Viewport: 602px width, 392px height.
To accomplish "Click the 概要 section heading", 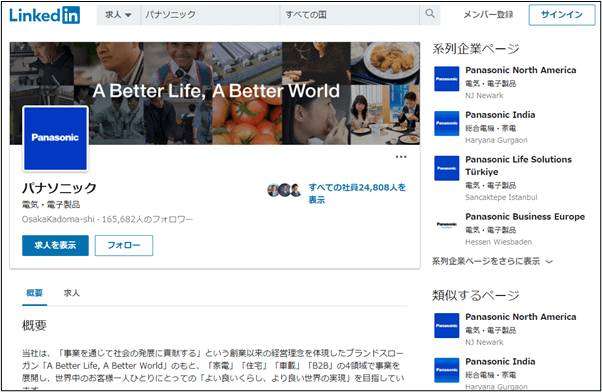I will coord(34,326).
